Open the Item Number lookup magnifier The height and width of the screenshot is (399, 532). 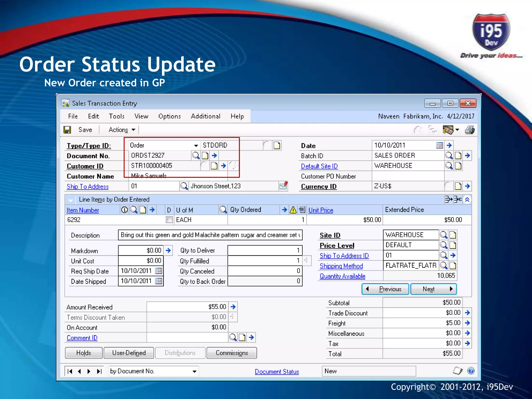(134, 210)
